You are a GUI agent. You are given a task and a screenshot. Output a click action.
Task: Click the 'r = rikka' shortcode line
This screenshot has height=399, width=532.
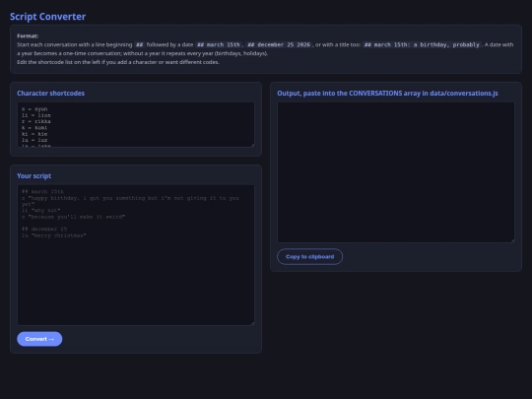pos(36,121)
